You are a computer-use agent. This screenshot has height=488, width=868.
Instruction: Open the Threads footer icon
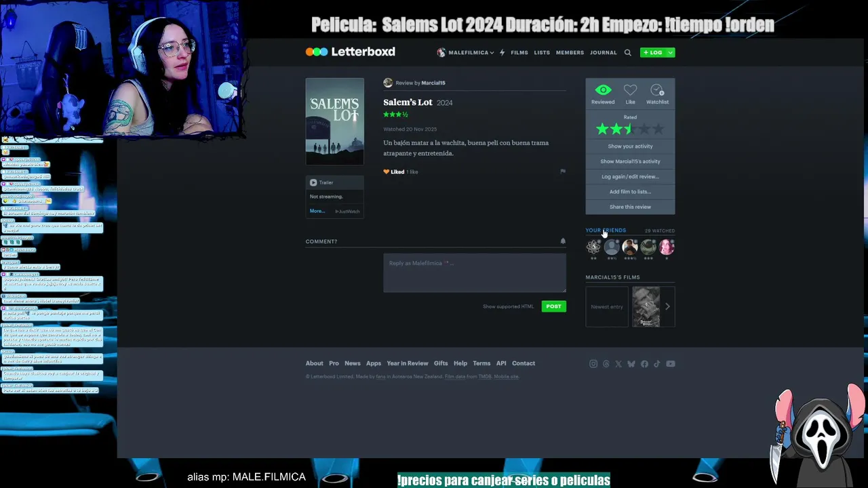point(606,364)
